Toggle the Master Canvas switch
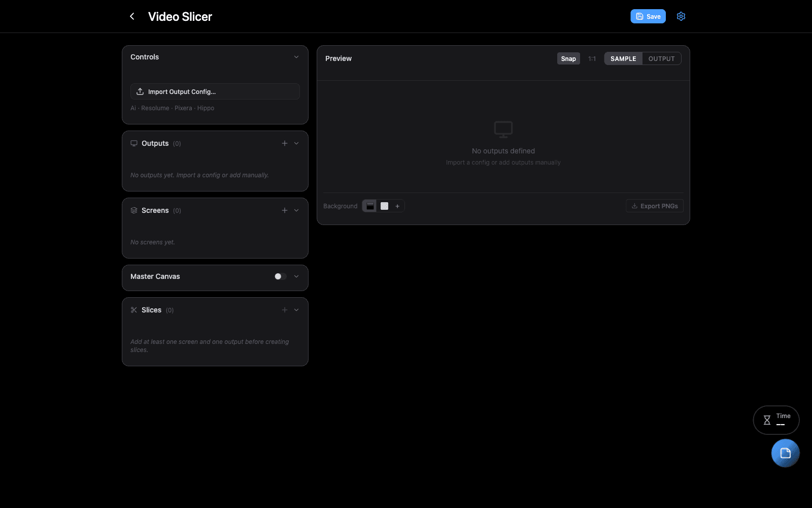812x508 pixels. (281, 276)
